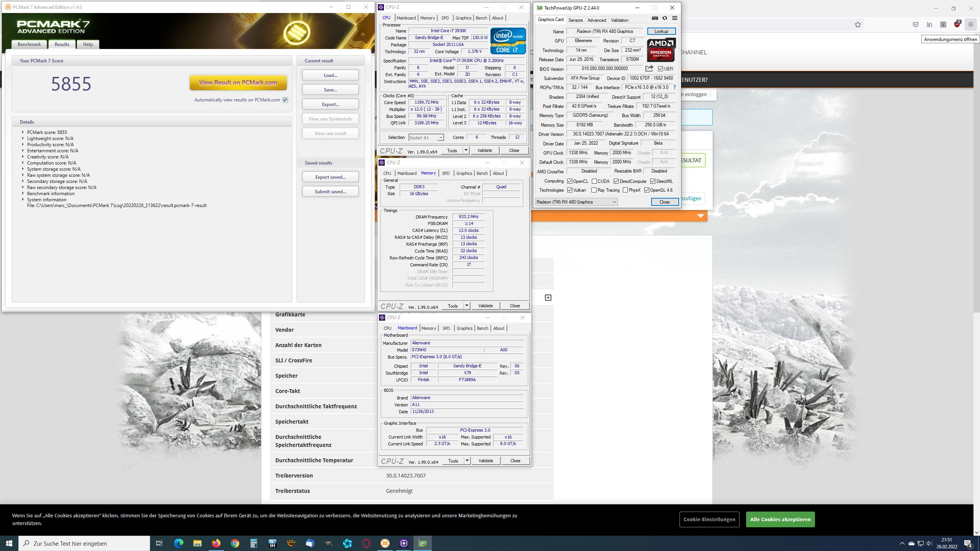Open Thunderbird from the taskbar
980x551 pixels.
point(310,543)
